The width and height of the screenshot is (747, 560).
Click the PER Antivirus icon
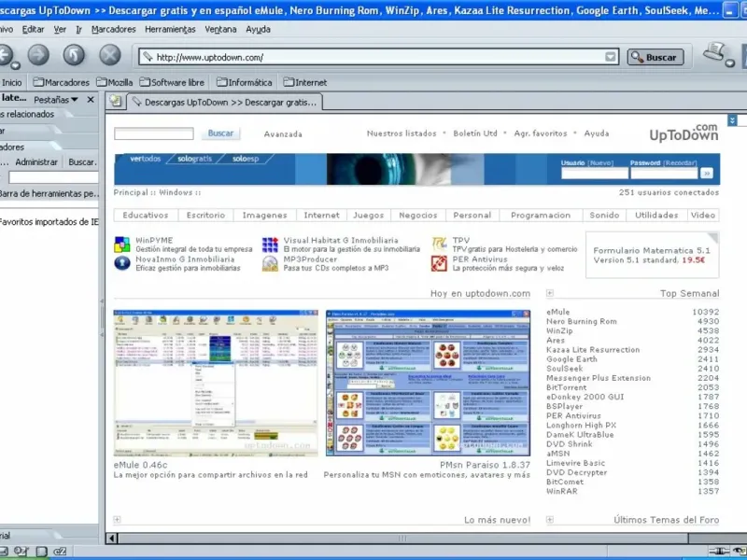pyautogui.click(x=439, y=263)
